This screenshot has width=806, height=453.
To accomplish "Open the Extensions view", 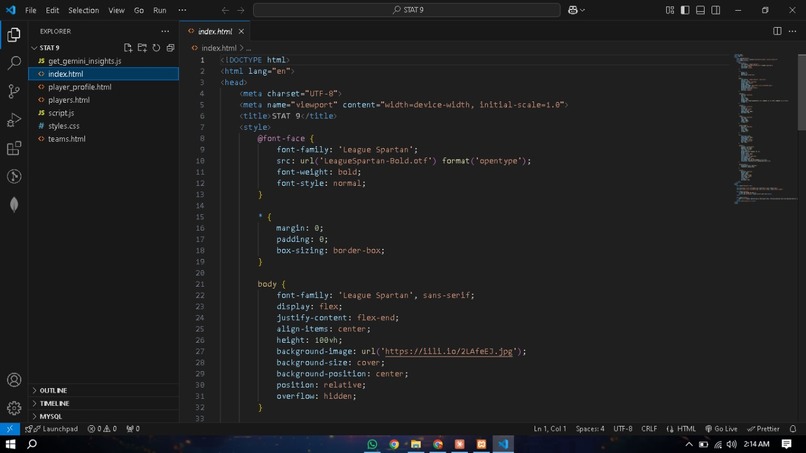I will [x=14, y=148].
